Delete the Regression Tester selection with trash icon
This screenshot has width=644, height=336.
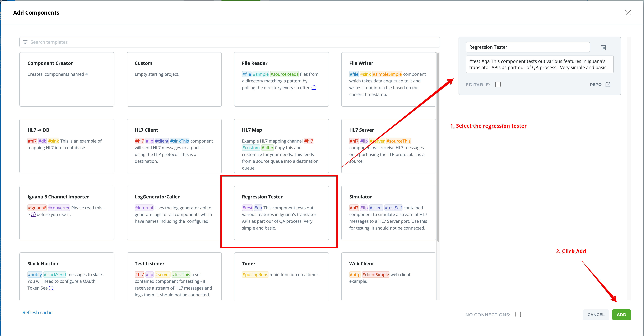604,47
